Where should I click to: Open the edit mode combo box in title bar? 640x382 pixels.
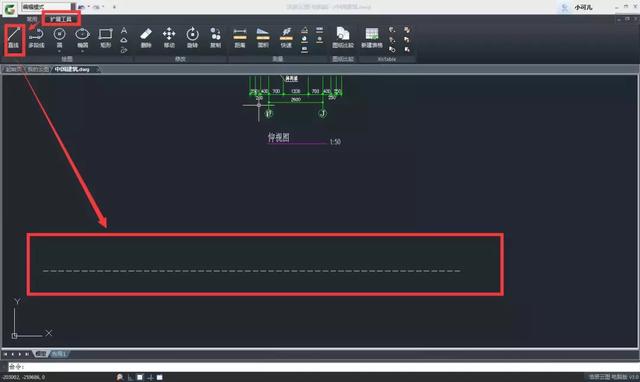pyautogui.click(x=48, y=7)
